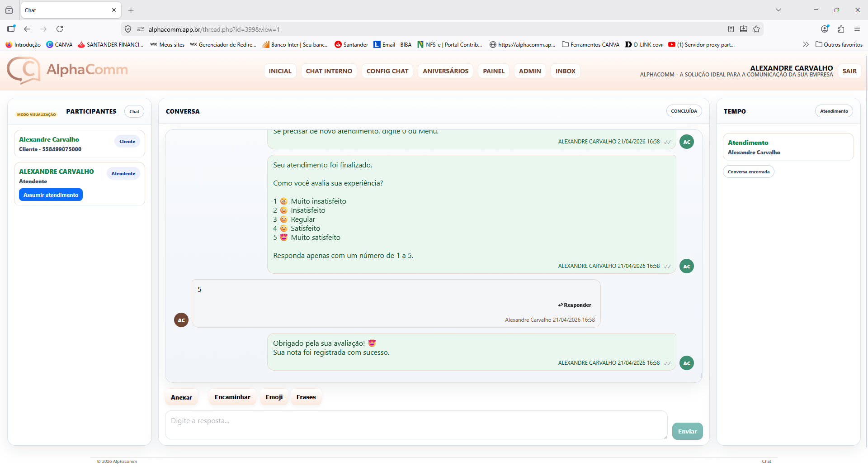Image resolution: width=868 pixels, height=467 pixels.
Task: Show more bookmarks with the chevron
Action: pyautogui.click(x=806, y=44)
